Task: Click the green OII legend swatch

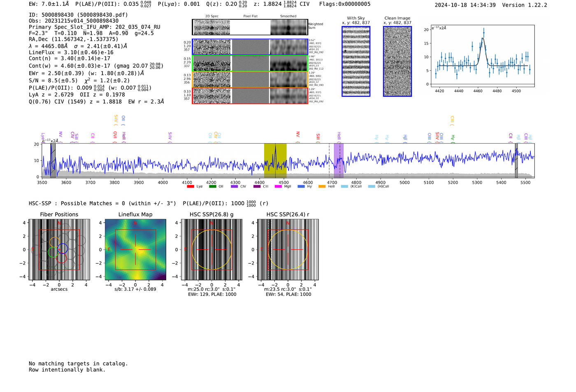Action: 212,186
